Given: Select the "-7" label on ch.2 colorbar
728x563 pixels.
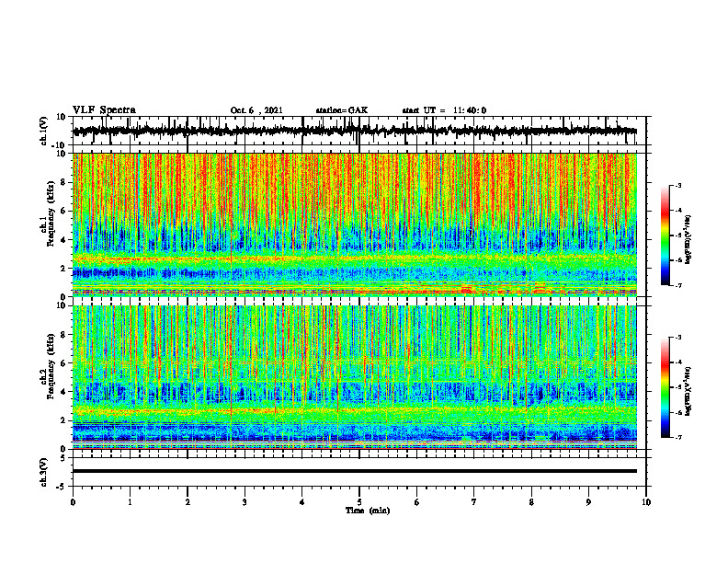Looking at the screenshot, I should pyautogui.click(x=678, y=437).
